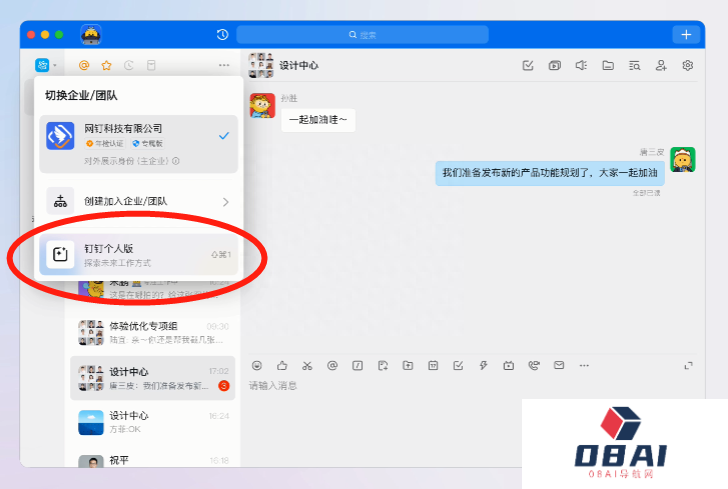Open the moon do-not-disturb filter icon
This screenshot has height=489, width=728.
(129, 65)
